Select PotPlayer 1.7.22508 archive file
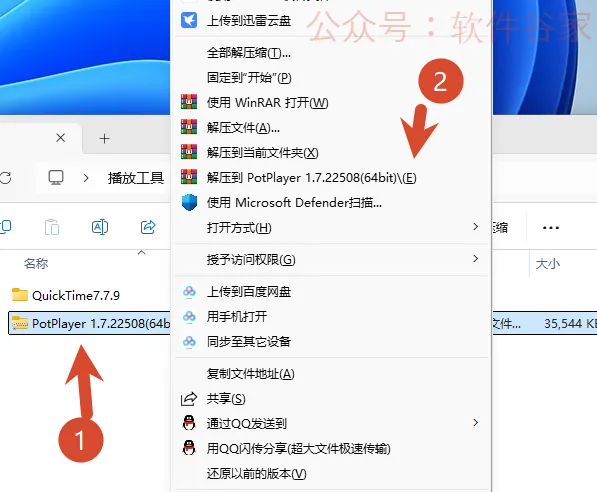 101,324
